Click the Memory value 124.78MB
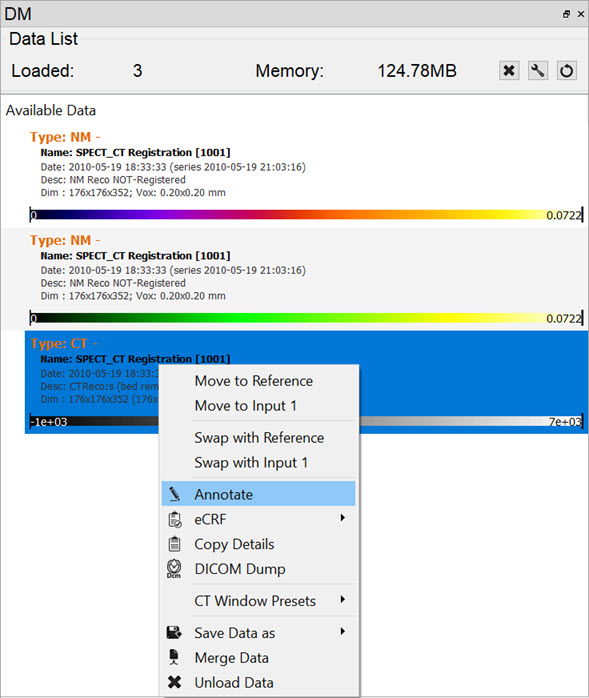The width and height of the screenshot is (589, 698). [417, 71]
